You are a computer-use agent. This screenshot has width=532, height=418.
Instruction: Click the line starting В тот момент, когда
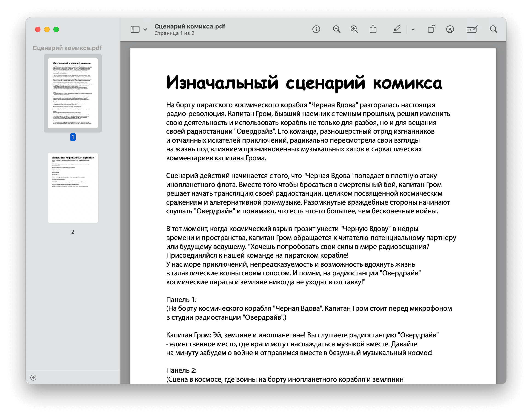[x=292, y=229]
